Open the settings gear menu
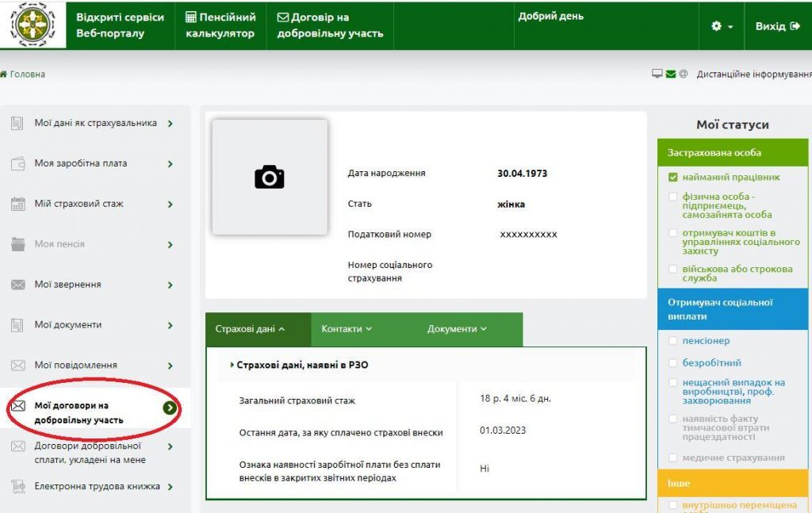This screenshot has height=513, width=812. pyautogui.click(x=722, y=26)
